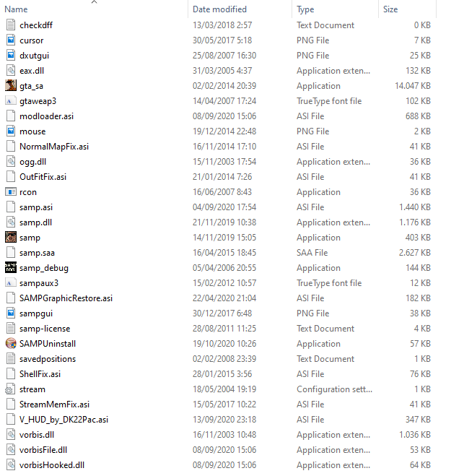464x476 pixels.
Task: Sort by Date modified column header
Action: (x=219, y=9)
